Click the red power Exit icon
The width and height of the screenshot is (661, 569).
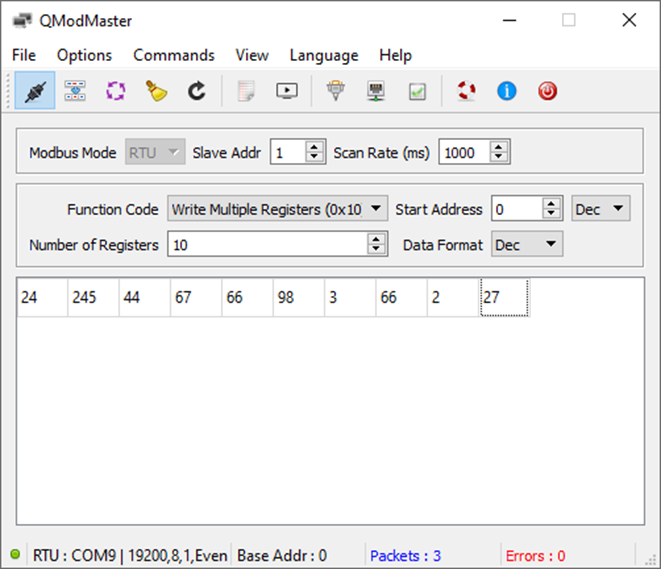click(548, 91)
